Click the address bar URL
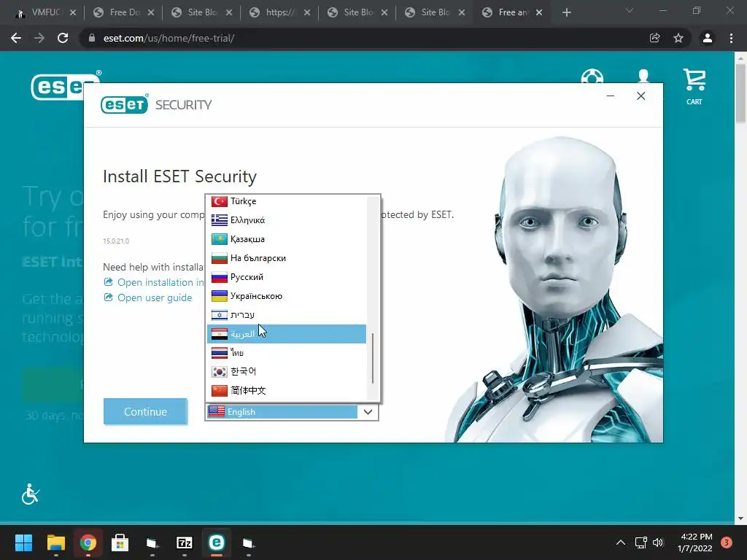 click(169, 38)
